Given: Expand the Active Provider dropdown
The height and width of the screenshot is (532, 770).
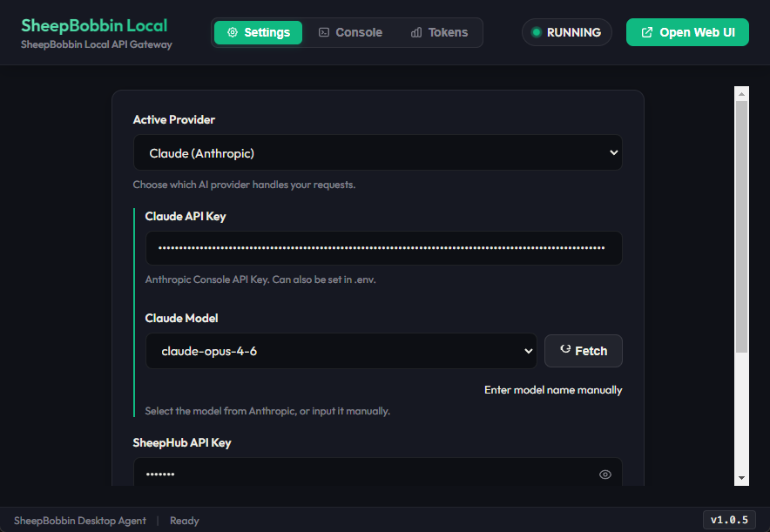Looking at the screenshot, I should pyautogui.click(x=378, y=152).
